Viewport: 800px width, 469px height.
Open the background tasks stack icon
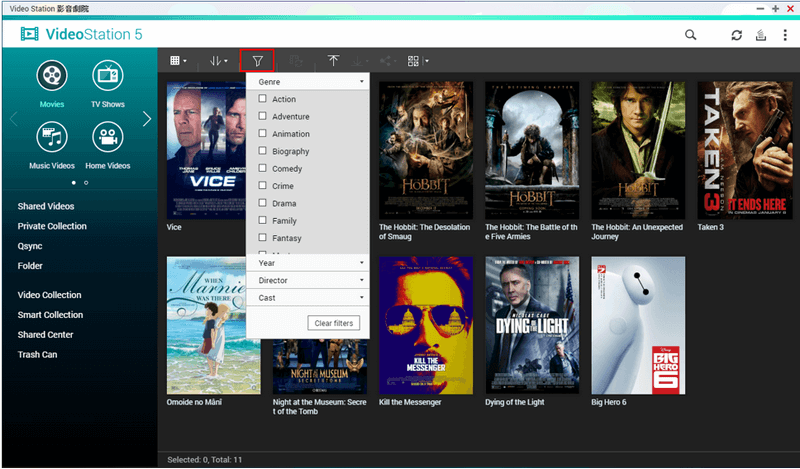pos(761,35)
